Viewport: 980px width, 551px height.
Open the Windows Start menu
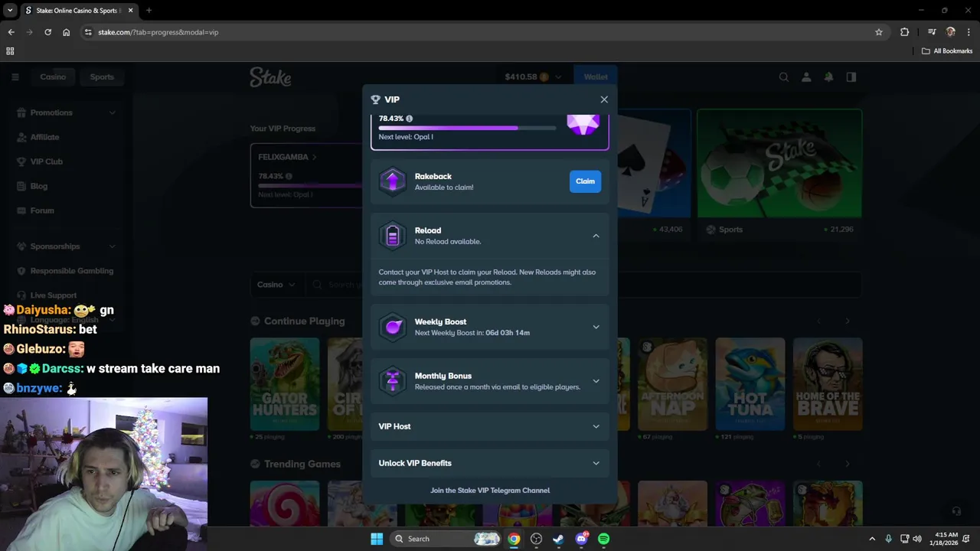tap(377, 539)
